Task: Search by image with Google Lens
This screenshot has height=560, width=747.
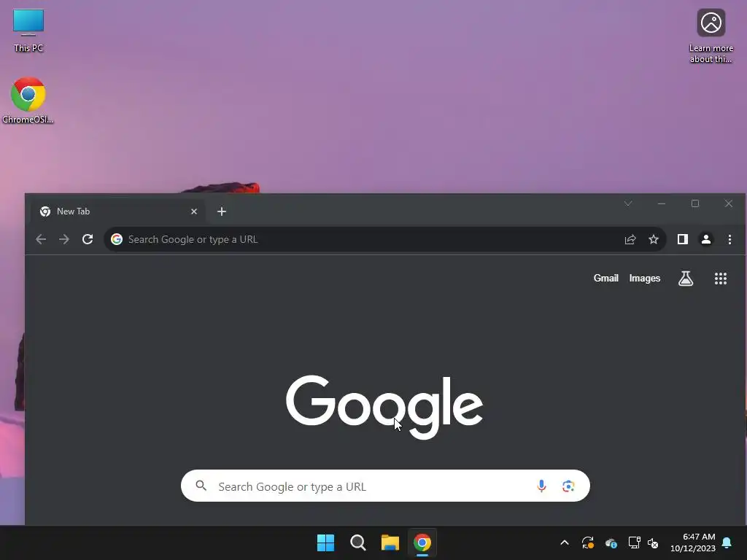Action: [x=568, y=486]
